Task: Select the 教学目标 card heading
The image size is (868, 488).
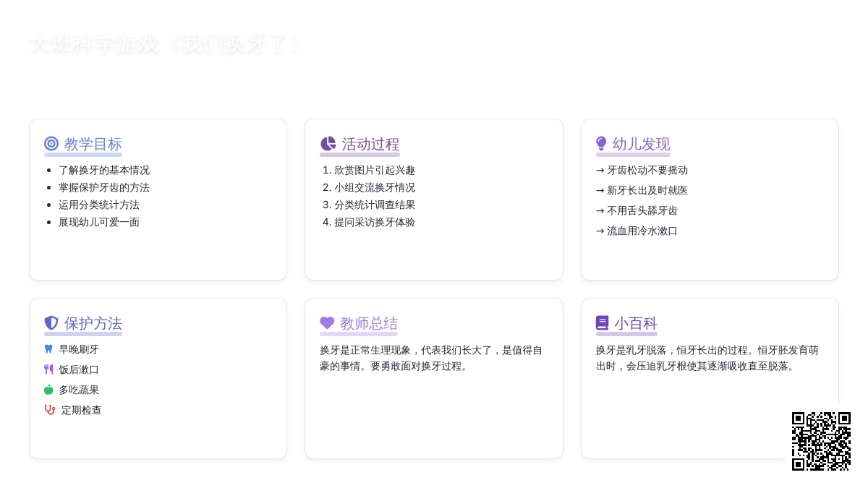Action: point(93,144)
